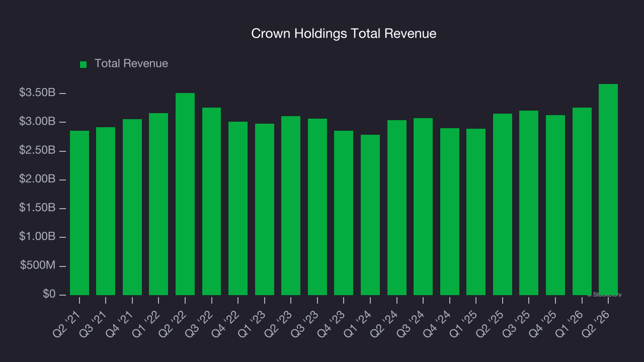The width and height of the screenshot is (644, 362).
Task: Click the $1.50B y-axis label
Action: point(37,208)
